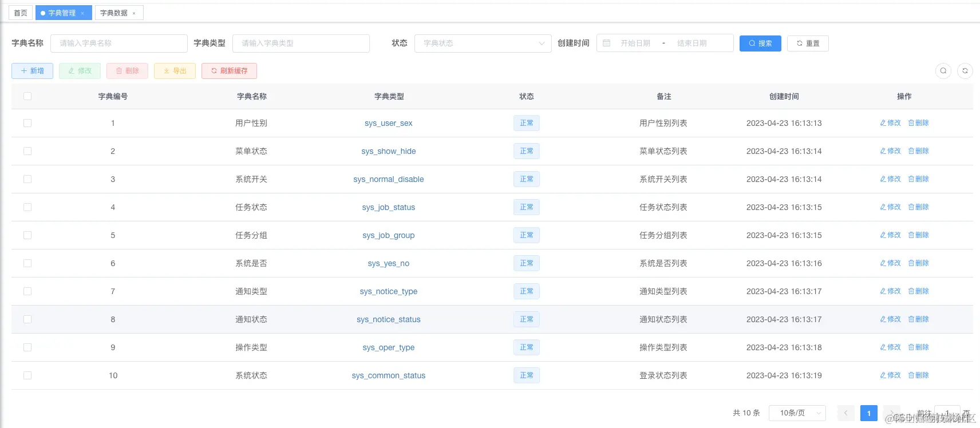The image size is (980, 428).
Task: Click the green 修改 toolbar button
Action: click(80, 71)
